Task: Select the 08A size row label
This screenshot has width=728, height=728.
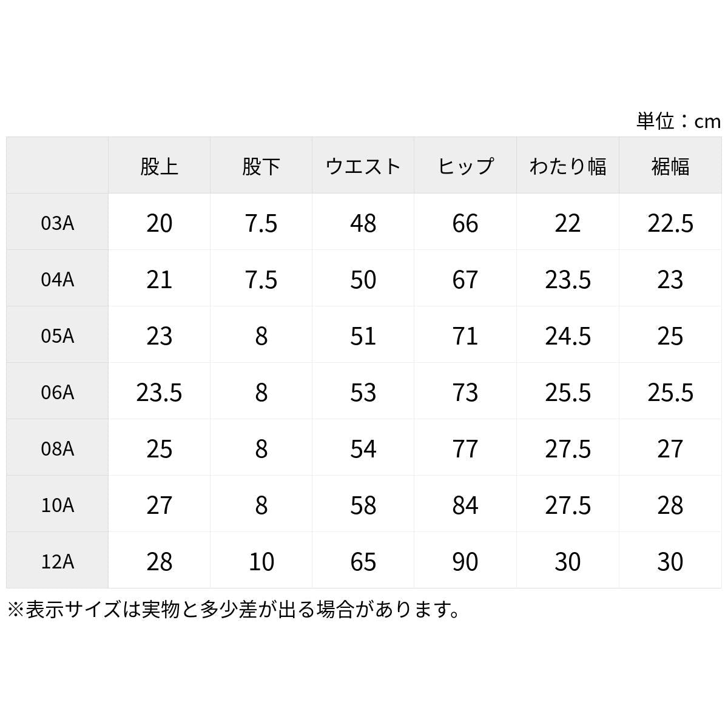Action: tap(57, 448)
